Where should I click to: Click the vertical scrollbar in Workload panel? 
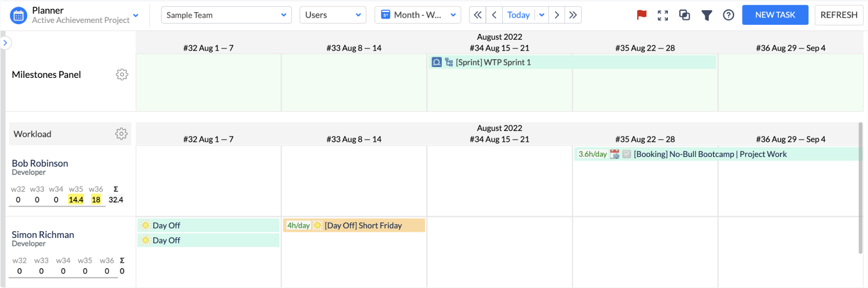coord(860,187)
